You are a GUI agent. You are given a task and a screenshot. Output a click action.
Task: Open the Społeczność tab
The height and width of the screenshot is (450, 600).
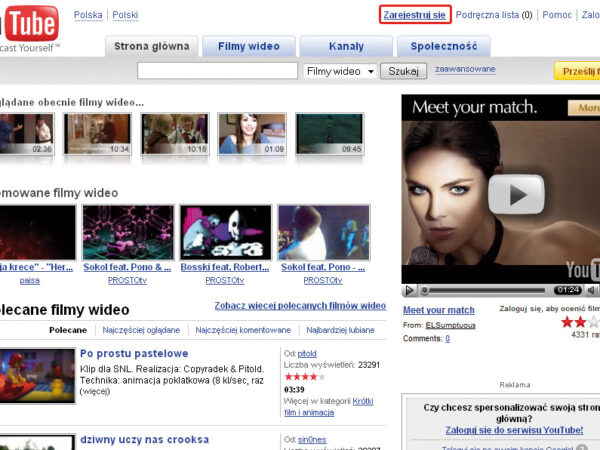click(x=443, y=46)
